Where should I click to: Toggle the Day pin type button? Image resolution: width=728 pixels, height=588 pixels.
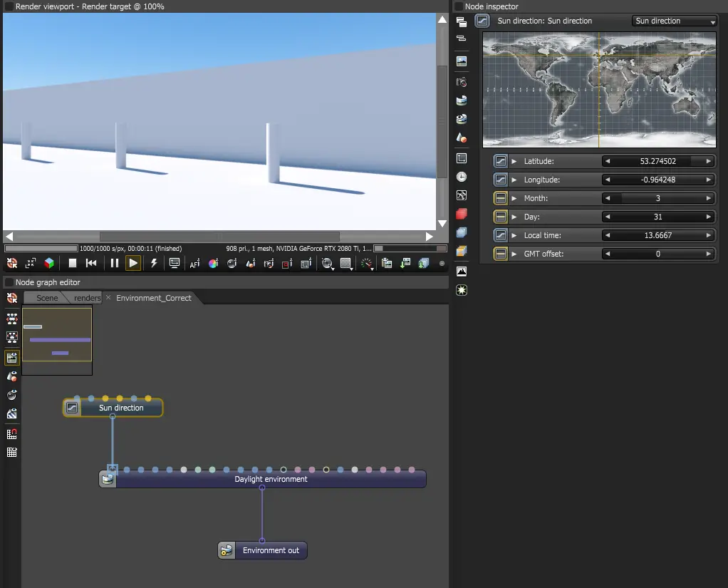point(501,217)
